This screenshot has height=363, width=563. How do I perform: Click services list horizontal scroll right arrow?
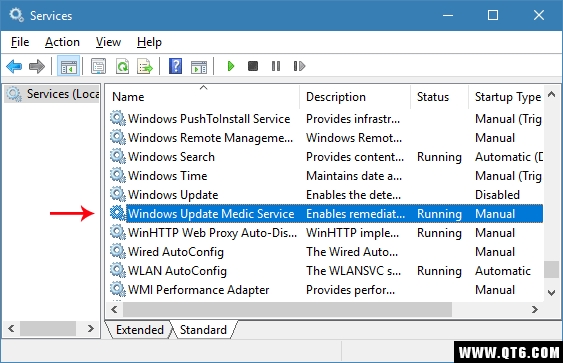[535, 309]
